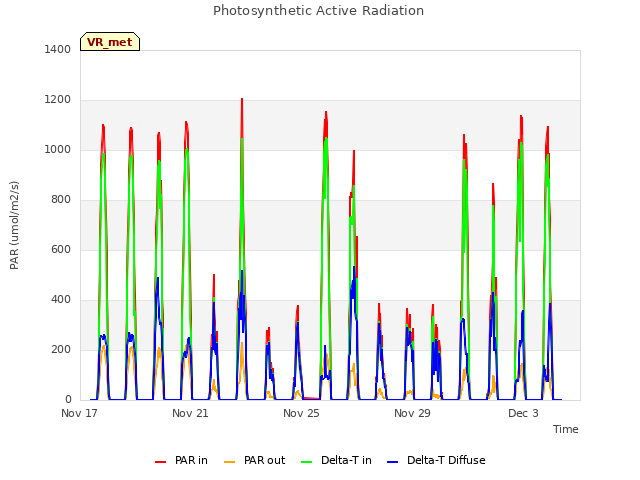Click the Nov 21 x-axis tick label
The image size is (640, 480).
tap(190, 413)
